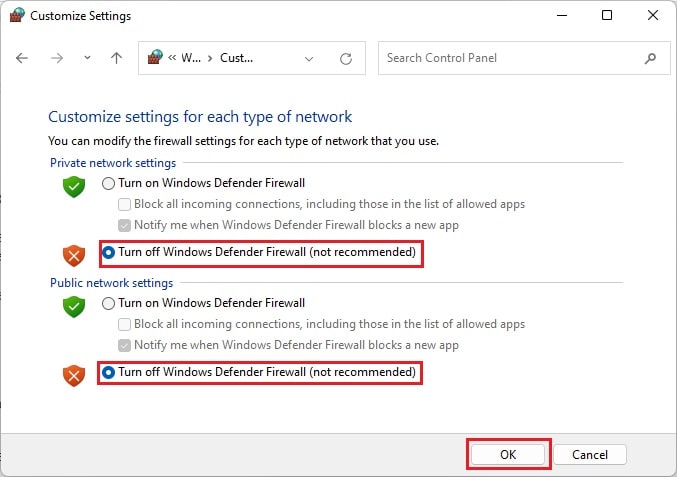Maximize the Customize Settings window
This screenshot has width=677, height=477.
pyautogui.click(x=607, y=15)
